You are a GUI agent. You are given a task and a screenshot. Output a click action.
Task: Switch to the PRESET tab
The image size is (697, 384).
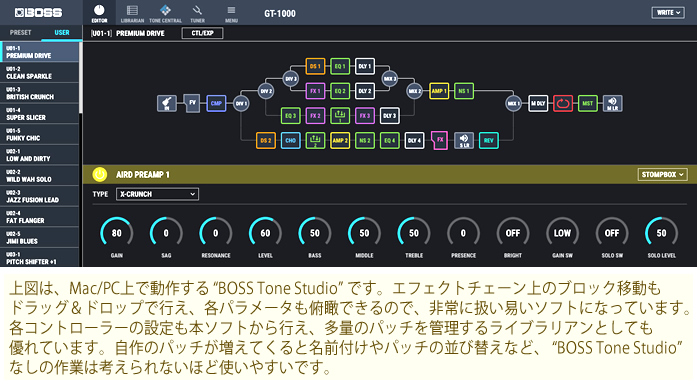pyautogui.click(x=20, y=32)
